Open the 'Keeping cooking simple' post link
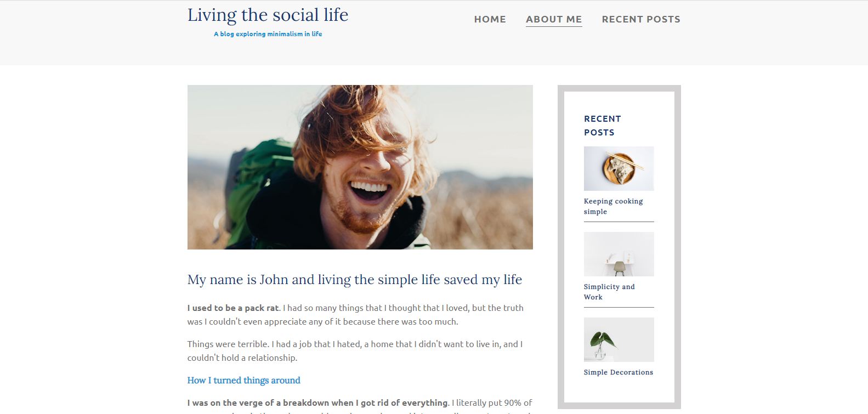Image resolution: width=868 pixels, height=414 pixels. (x=613, y=206)
